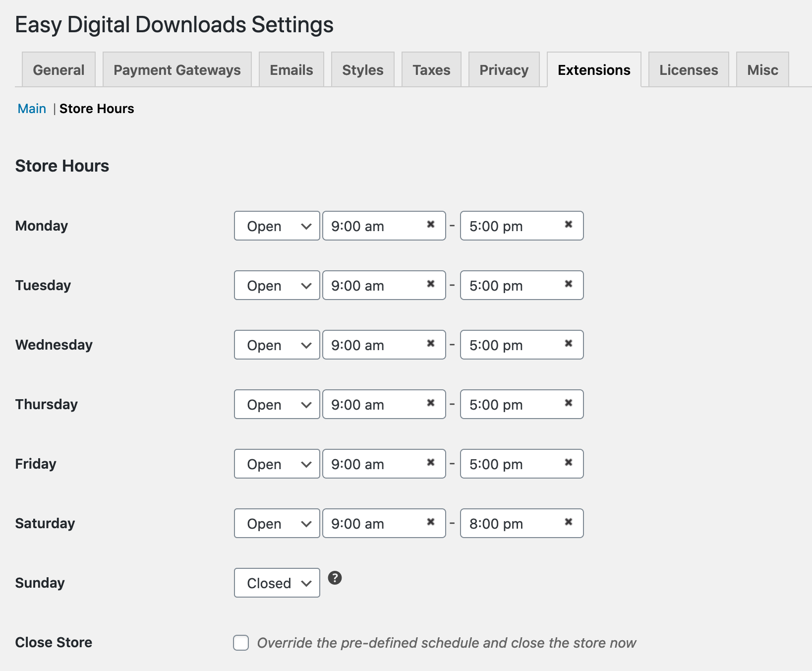Clear Thursday's 9:00 am opening time

click(430, 403)
